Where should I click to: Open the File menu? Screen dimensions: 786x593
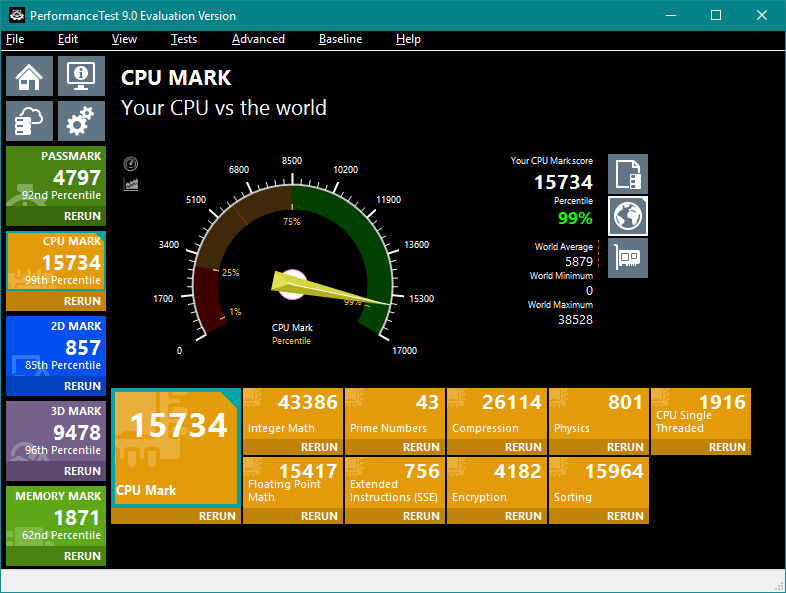(15, 39)
